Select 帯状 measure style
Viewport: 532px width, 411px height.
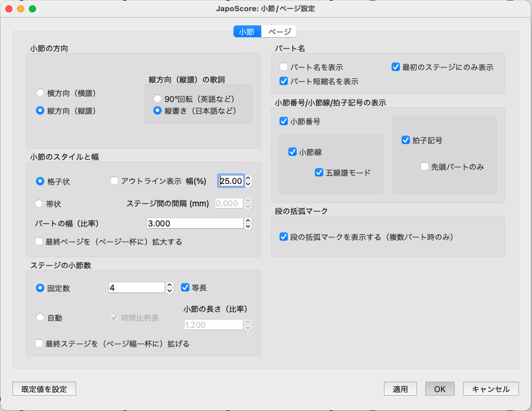coord(40,203)
